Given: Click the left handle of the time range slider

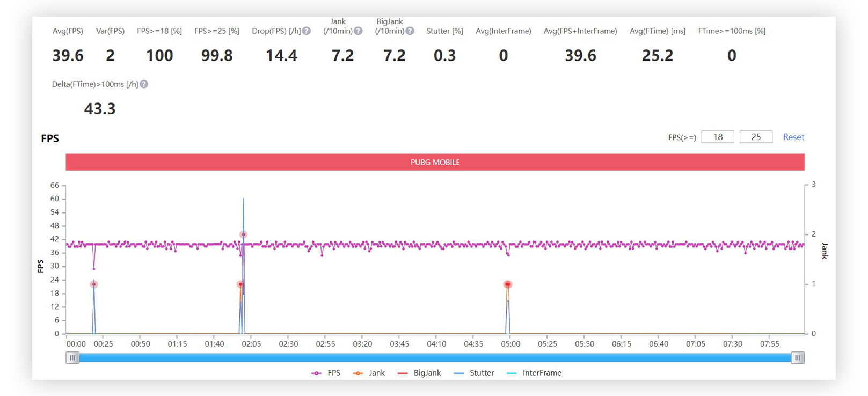Looking at the screenshot, I should pyautogui.click(x=72, y=358).
